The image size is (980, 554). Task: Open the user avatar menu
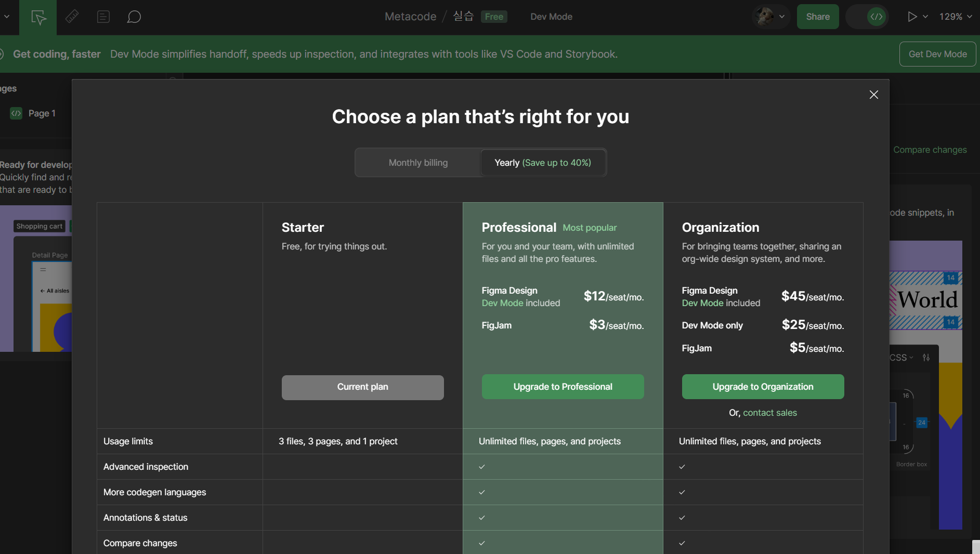764,17
